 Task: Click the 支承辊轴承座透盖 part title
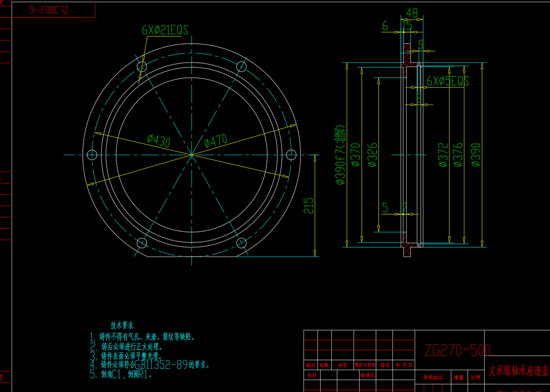point(518,371)
